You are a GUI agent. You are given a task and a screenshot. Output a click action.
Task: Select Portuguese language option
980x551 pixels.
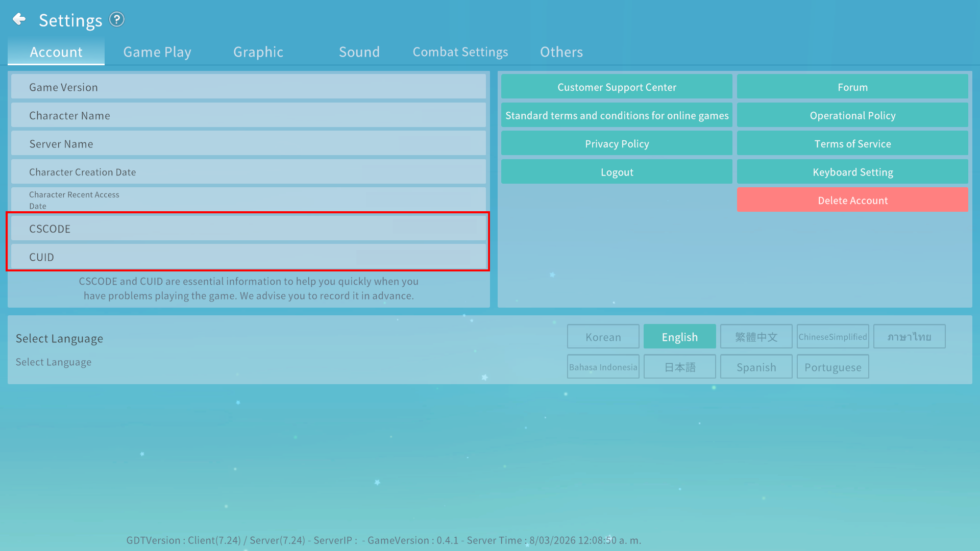[832, 367]
